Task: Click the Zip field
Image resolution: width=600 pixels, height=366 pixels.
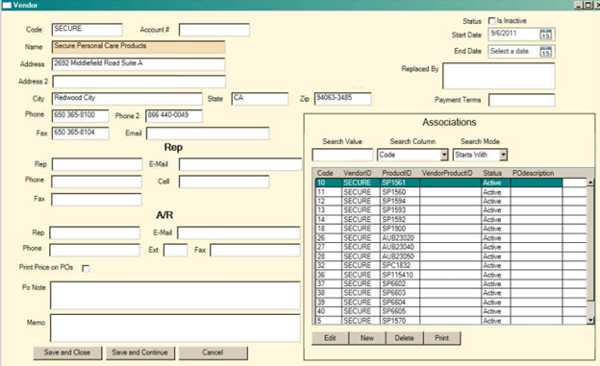Action: tap(342, 99)
